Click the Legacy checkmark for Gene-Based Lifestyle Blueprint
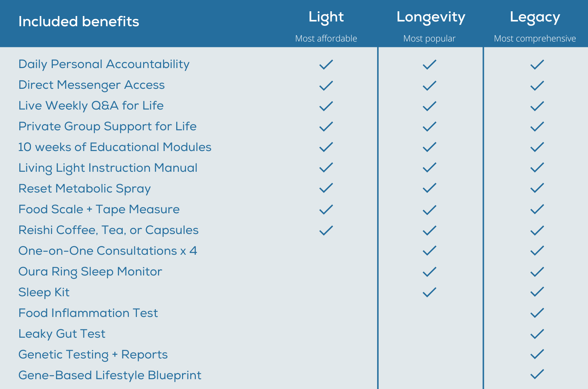This screenshot has width=588, height=389. click(537, 374)
